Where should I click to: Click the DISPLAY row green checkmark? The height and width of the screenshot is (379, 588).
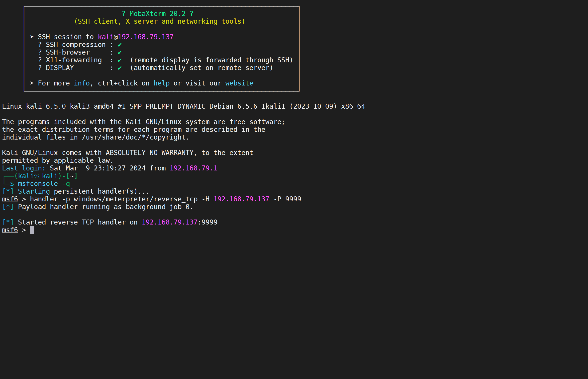click(x=120, y=68)
